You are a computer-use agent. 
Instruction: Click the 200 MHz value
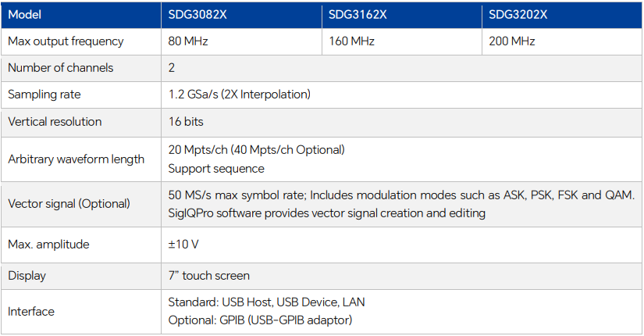[513, 41]
